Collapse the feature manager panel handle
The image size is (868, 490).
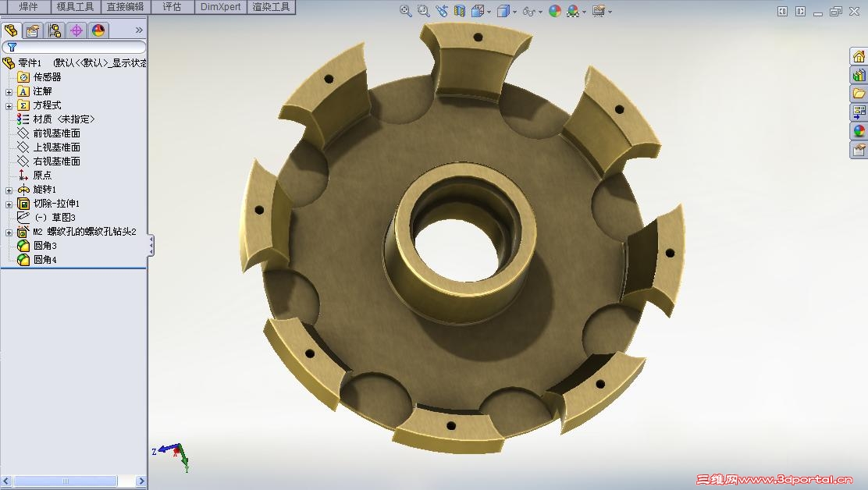151,246
